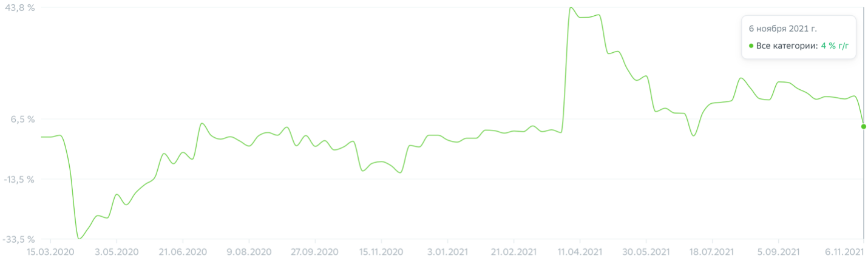Select the 21.02.2021 date on the axis

[512, 251]
